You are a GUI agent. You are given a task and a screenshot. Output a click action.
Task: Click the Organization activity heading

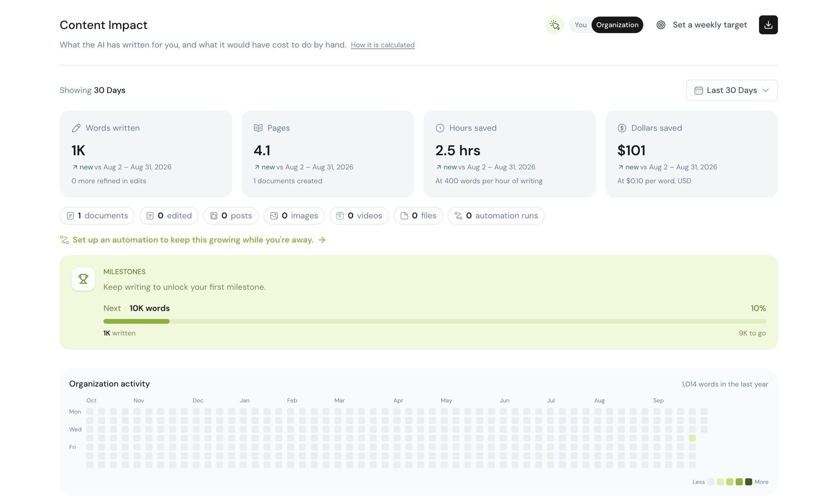110,384
